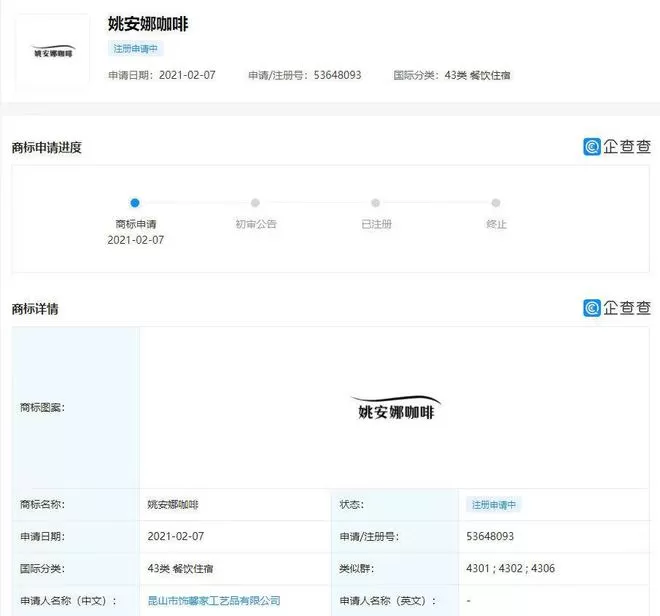Click the Qichacha logo beside 商标详情
Screen dimensions: 660x616
[x=617, y=308]
